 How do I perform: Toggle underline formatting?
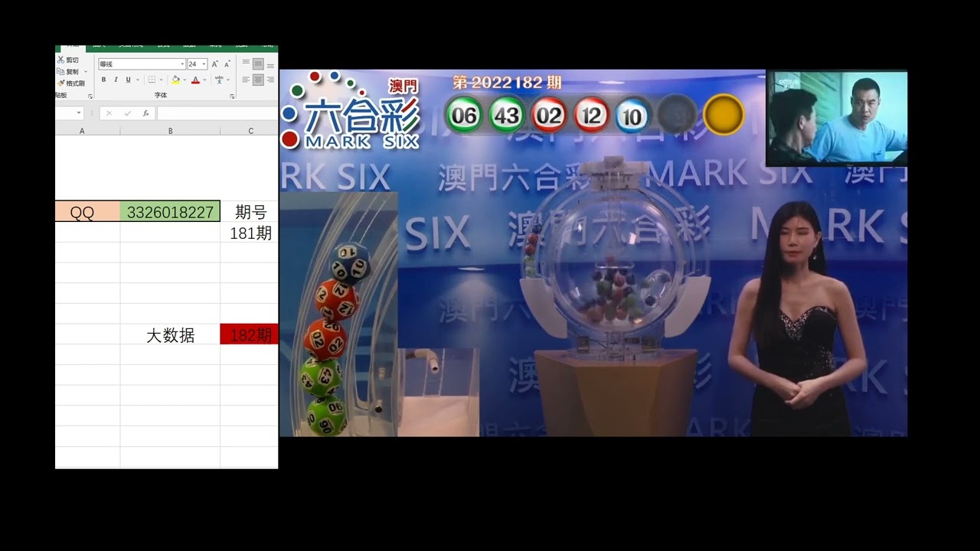point(128,80)
